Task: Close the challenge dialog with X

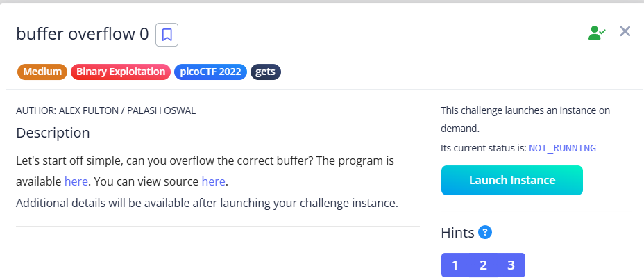Action: pyautogui.click(x=625, y=31)
